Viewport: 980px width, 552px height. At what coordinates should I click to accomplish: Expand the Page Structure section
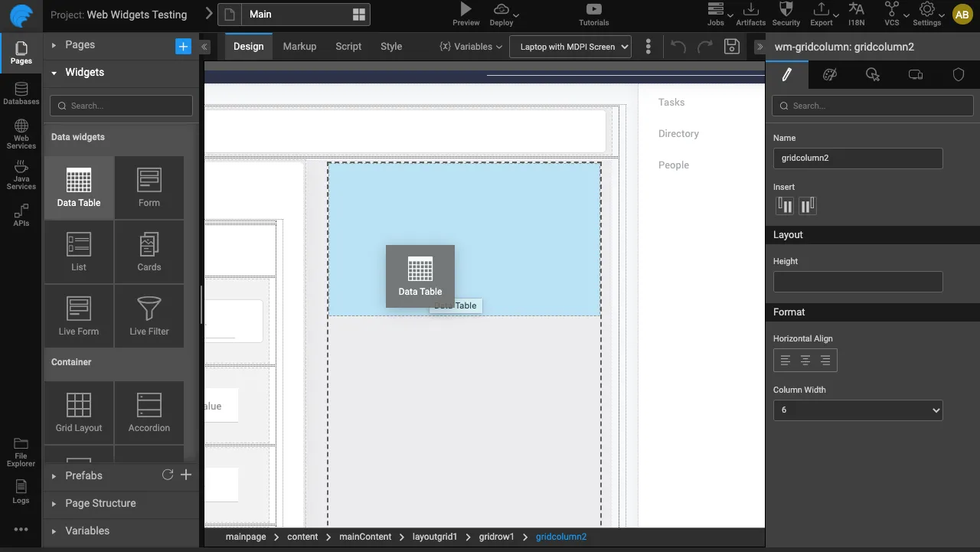point(100,503)
